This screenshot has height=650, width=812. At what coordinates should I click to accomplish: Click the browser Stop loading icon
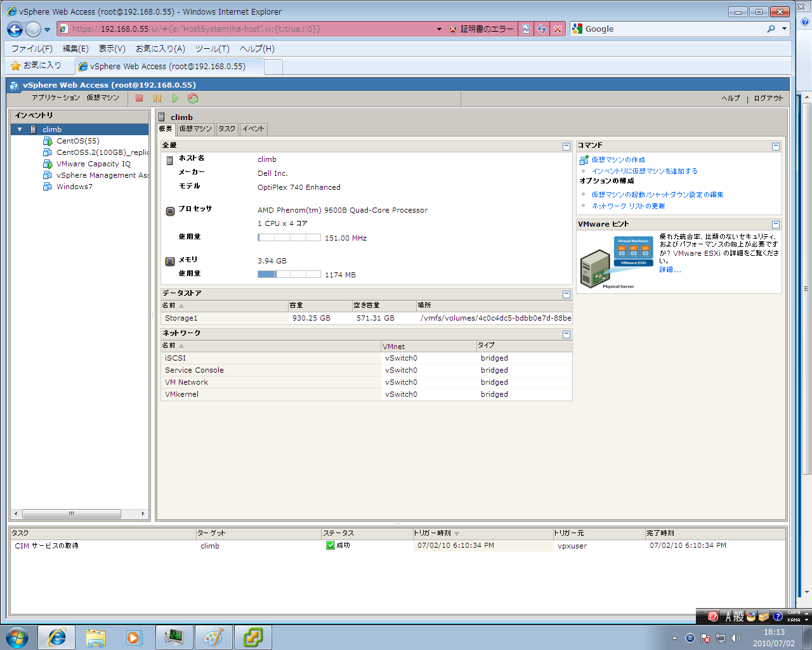(557, 29)
